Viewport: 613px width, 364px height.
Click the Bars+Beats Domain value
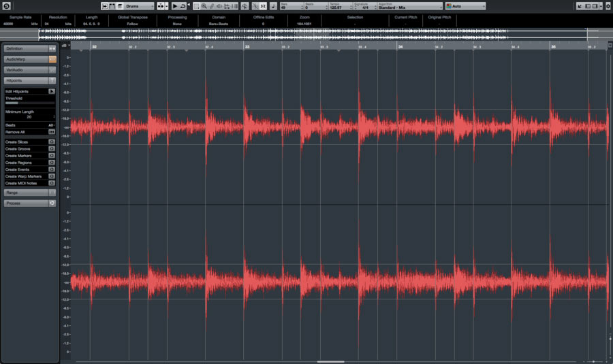(x=219, y=24)
